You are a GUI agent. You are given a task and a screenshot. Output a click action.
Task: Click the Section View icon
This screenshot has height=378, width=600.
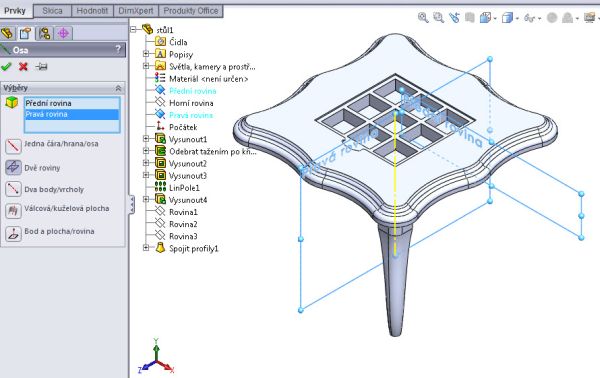point(470,17)
